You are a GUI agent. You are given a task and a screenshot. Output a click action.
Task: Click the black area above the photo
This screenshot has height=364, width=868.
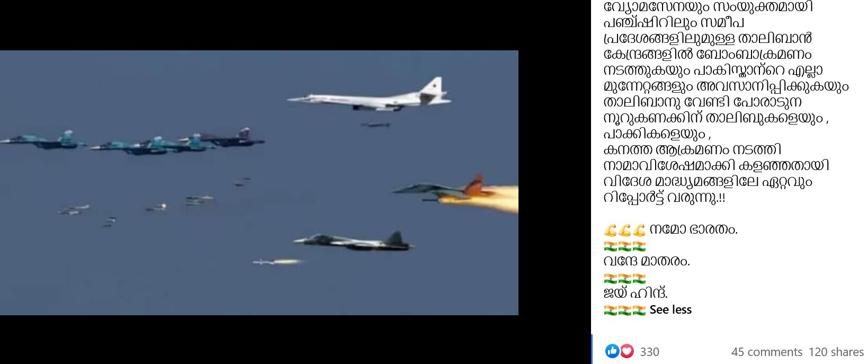point(259,25)
